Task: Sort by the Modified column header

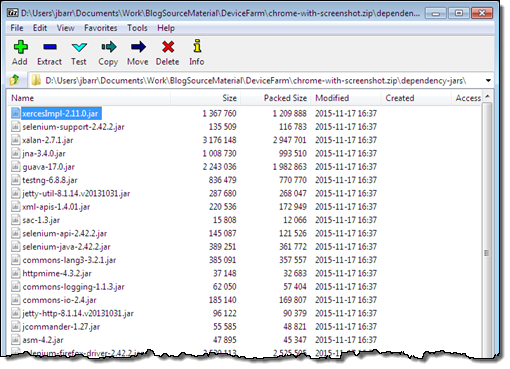Action: click(346, 98)
